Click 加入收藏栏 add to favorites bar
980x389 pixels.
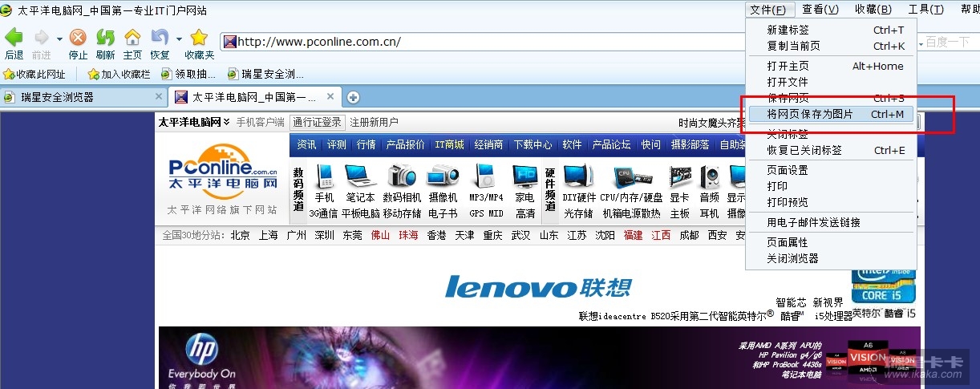pos(119,75)
